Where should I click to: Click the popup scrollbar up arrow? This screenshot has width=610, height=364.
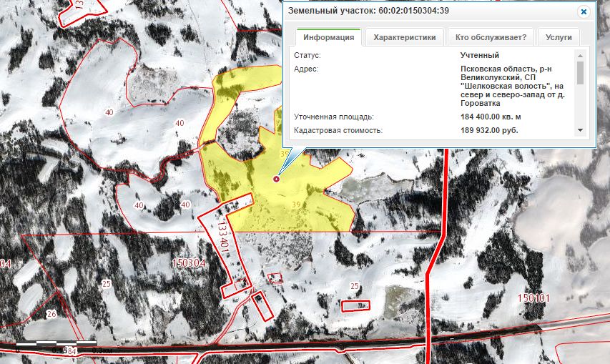pos(581,56)
